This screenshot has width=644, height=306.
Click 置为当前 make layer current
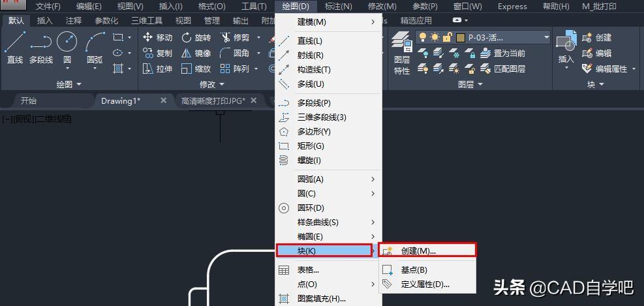pos(503,53)
